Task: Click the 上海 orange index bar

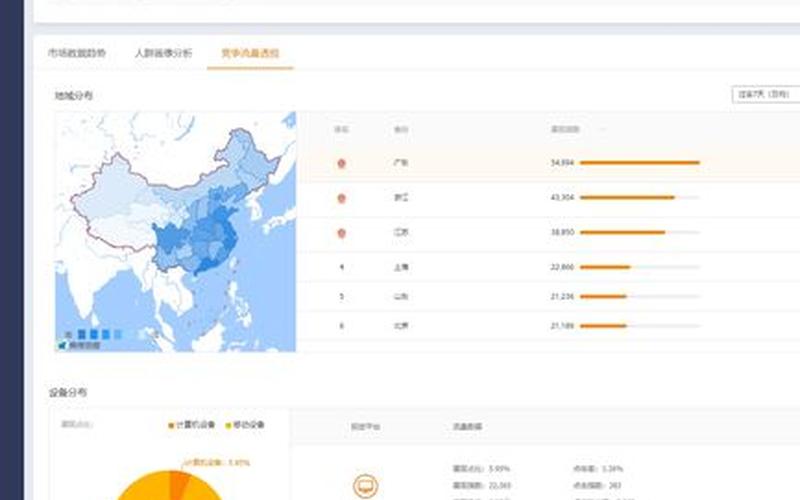Action: 605,267
